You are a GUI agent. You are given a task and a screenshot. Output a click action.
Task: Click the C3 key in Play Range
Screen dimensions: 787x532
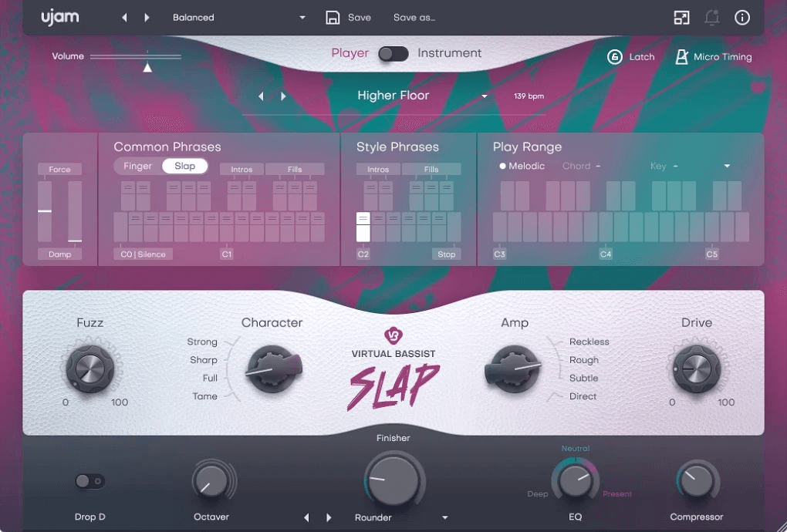click(x=500, y=227)
